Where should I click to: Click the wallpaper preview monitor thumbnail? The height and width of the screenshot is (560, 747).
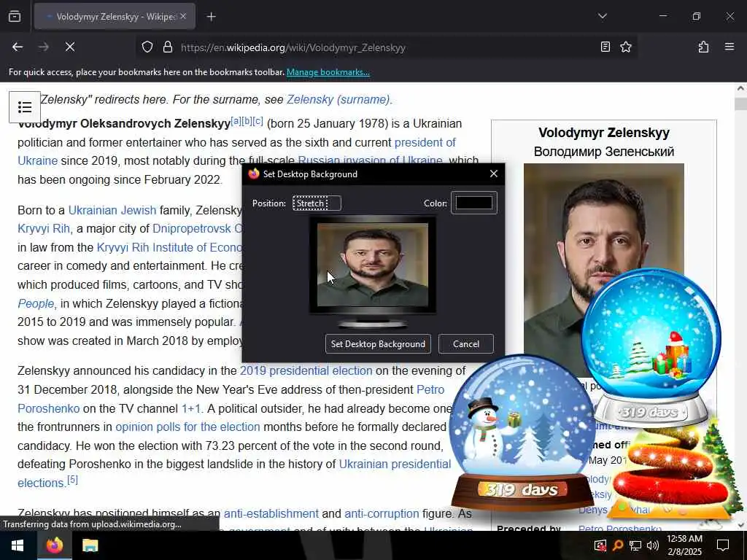pyautogui.click(x=373, y=265)
